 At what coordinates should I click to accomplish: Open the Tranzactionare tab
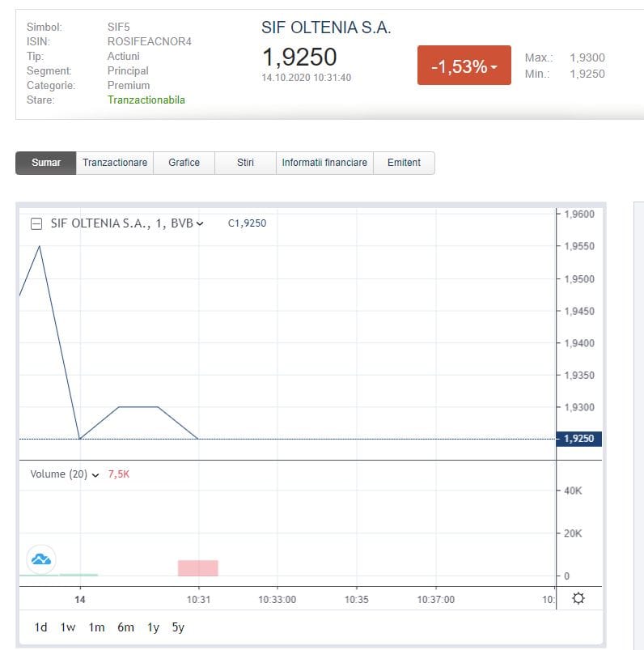(115, 163)
